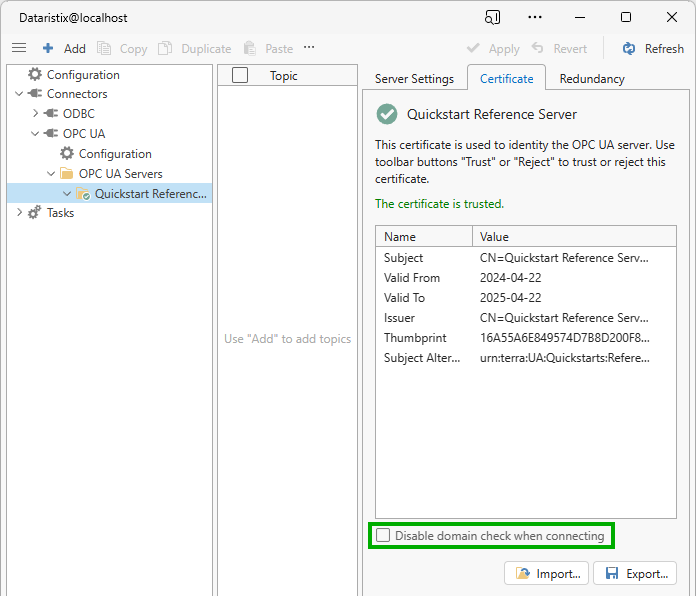Click the OPC UA Configuration gear icon

(x=67, y=154)
